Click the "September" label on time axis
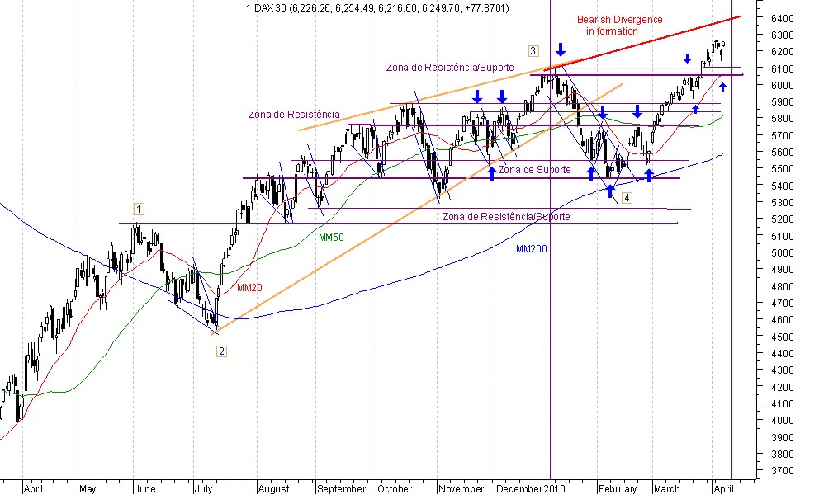 pyautogui.click(x=342, y=489)
